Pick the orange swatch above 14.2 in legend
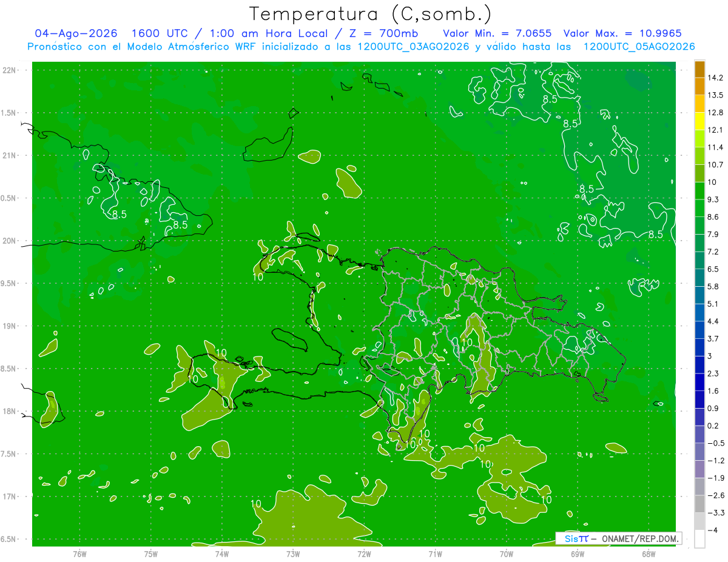Image resolution: width=728 pixels, height=562 pixels. pos(699,69)
